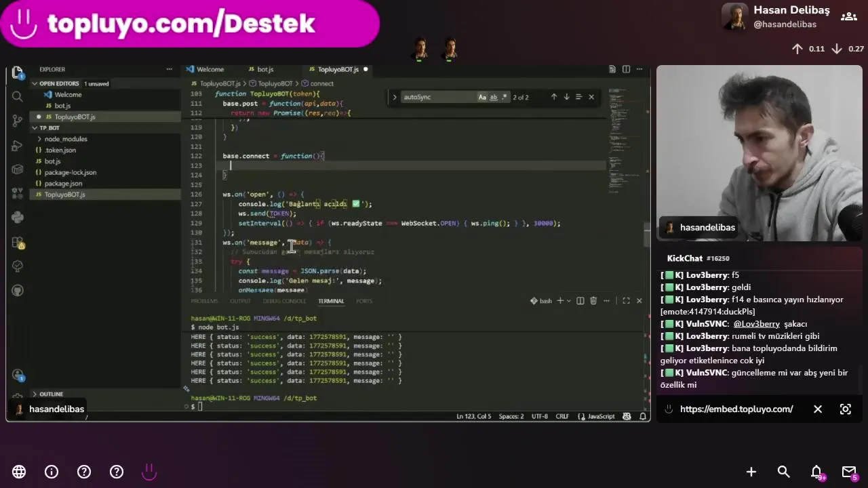Viewport: 868px width, 488px height.
Task: Change the JavaScript language mode
Action: pos(601,416)
